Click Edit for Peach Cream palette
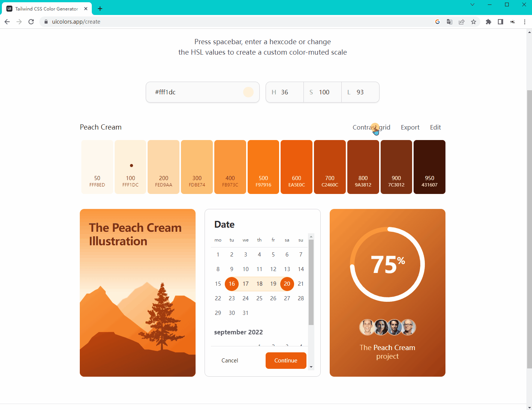 point(435,127)
